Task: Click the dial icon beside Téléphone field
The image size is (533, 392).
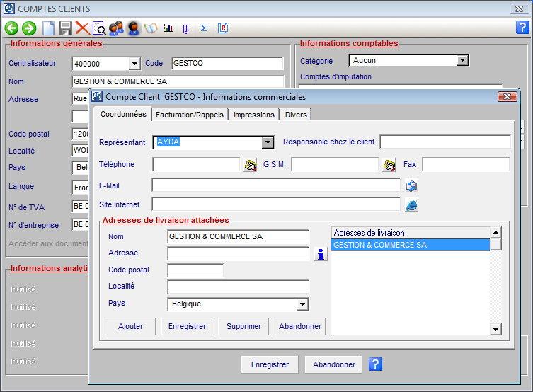Action: click(x=251, y=165)
